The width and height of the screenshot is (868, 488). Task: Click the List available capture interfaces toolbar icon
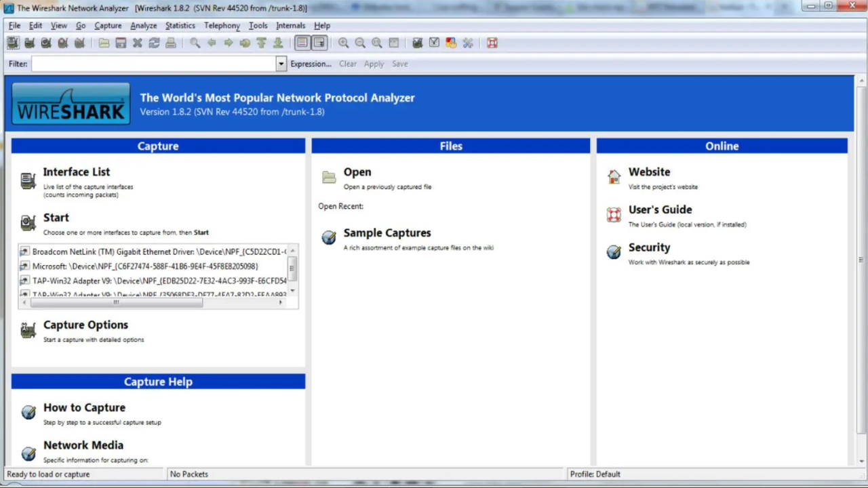[13, 43]
